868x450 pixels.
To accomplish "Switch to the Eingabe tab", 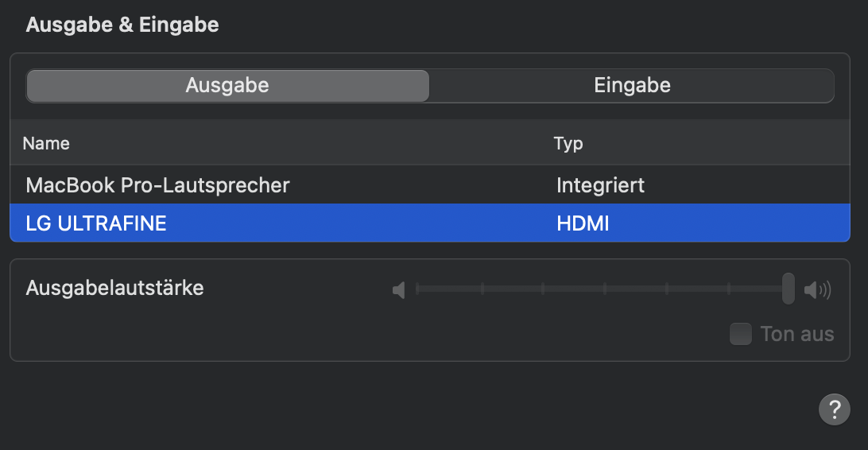I will 632,86.
